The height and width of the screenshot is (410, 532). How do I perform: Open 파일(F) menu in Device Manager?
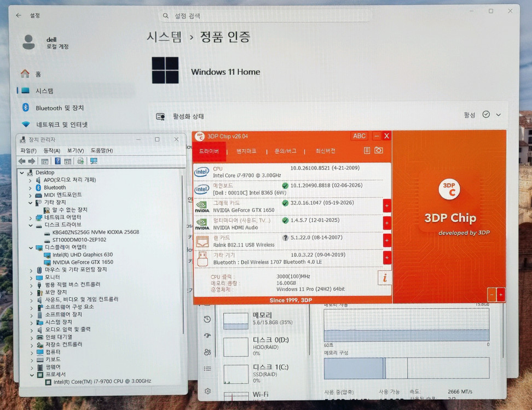click(x=28, y=150)
